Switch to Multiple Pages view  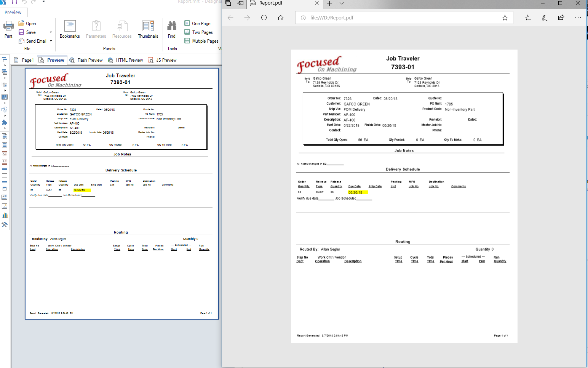(201, 41)
